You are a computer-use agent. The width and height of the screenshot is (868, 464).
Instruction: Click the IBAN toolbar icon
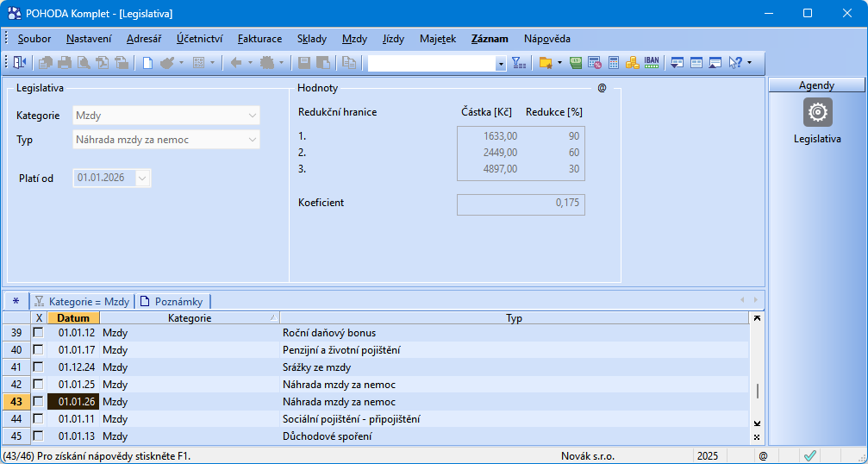(652, 63)
